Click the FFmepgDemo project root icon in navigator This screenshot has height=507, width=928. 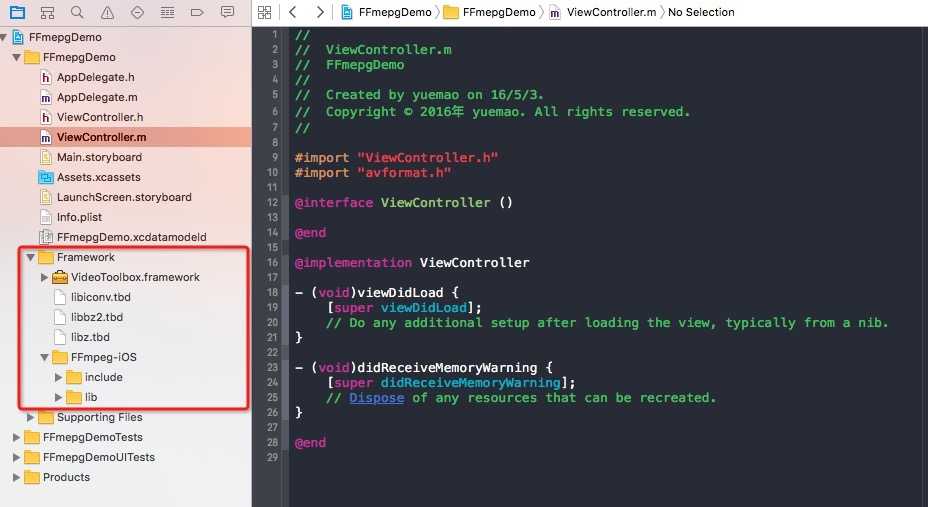click(x=18, y=37)
